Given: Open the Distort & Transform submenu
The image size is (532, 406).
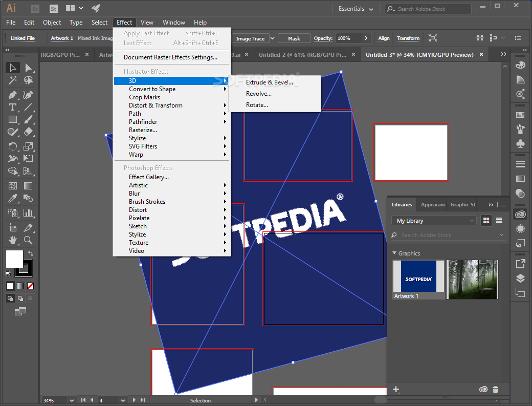Looking at the screenshot, I should tap(172, 105).
